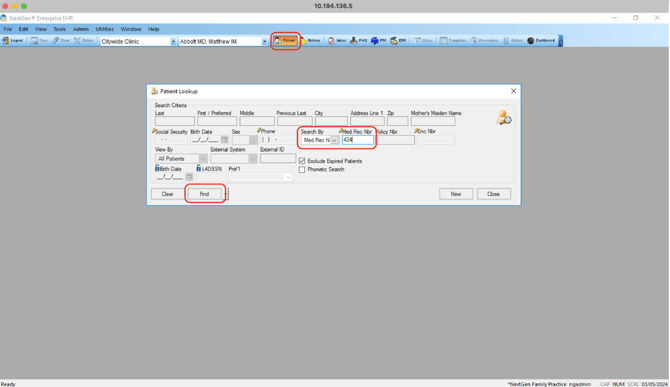Image resolution: width=670 pixels, height=387 pixels.
Task: Open the calendar icon beside the lower locked Birth Date
Action: tap(189, 177)
